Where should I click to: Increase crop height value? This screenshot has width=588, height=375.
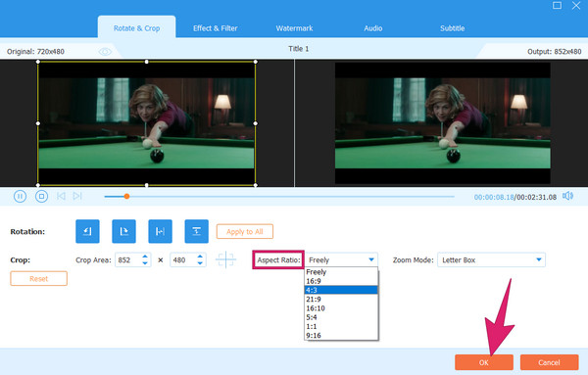pos(200,257)
